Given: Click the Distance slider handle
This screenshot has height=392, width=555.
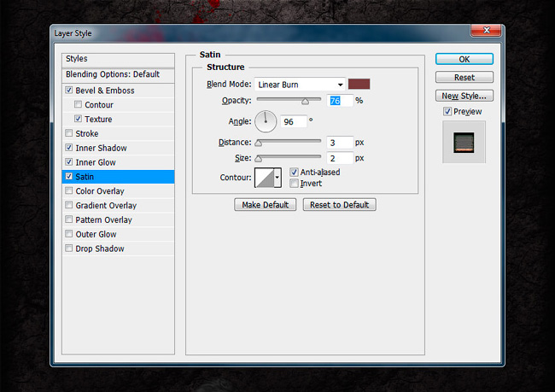Looking at the screenshot, I should pos(259,143).
